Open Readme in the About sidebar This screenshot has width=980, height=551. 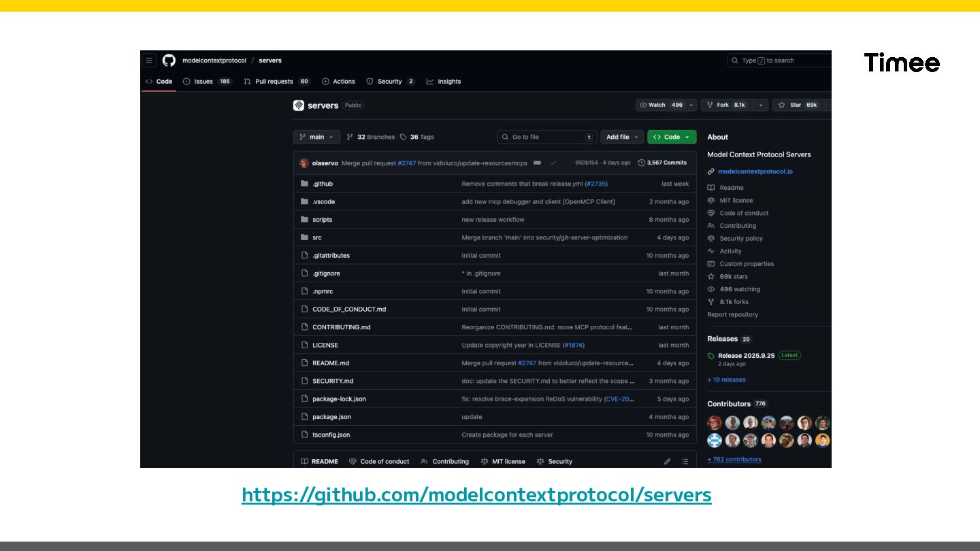[732, 188]
